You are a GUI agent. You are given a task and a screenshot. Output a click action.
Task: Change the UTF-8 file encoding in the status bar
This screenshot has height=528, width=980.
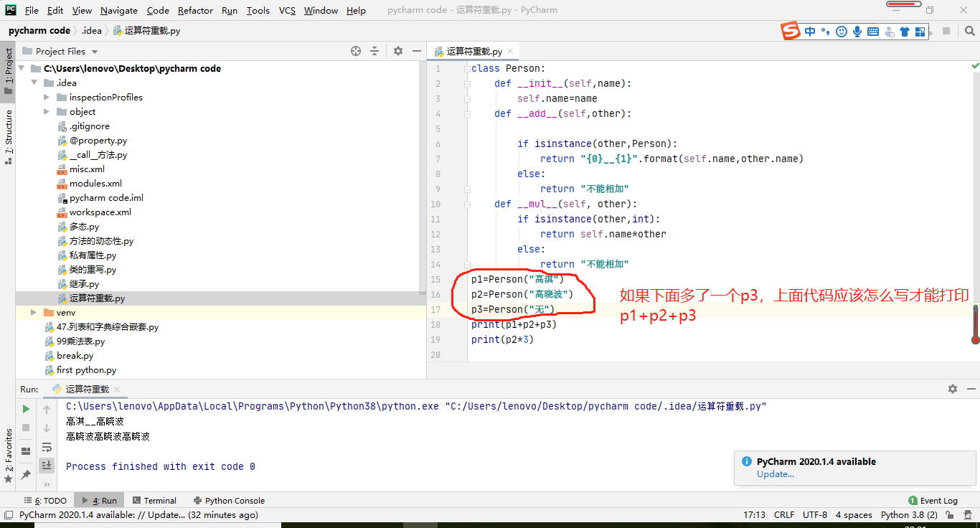[815, 514]
